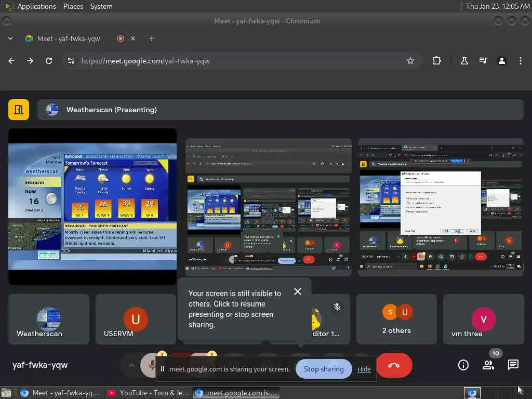Viewport: 532px width, 399px height.
Task: Click the Stop sharing button
Action: [x=324, y=369]
